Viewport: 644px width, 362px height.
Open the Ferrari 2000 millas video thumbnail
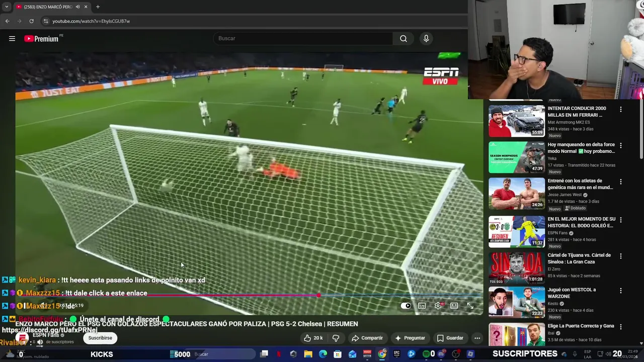tap(517, 121)
